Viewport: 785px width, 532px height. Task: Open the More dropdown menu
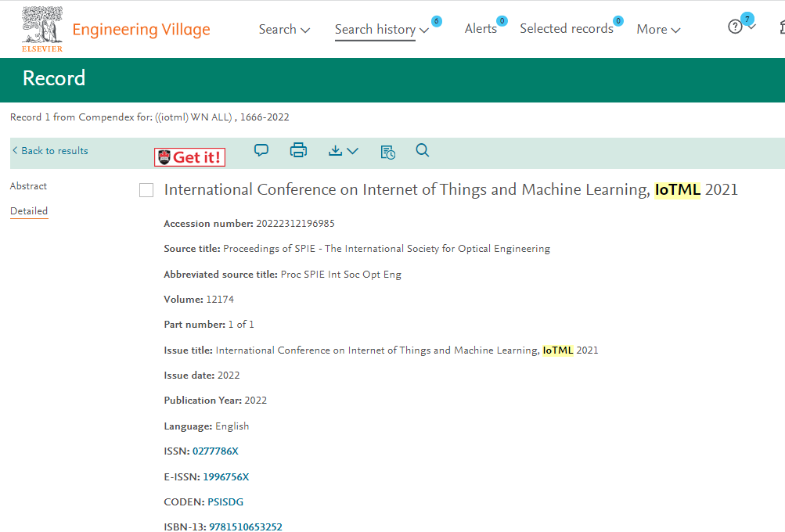coord(658,30)
